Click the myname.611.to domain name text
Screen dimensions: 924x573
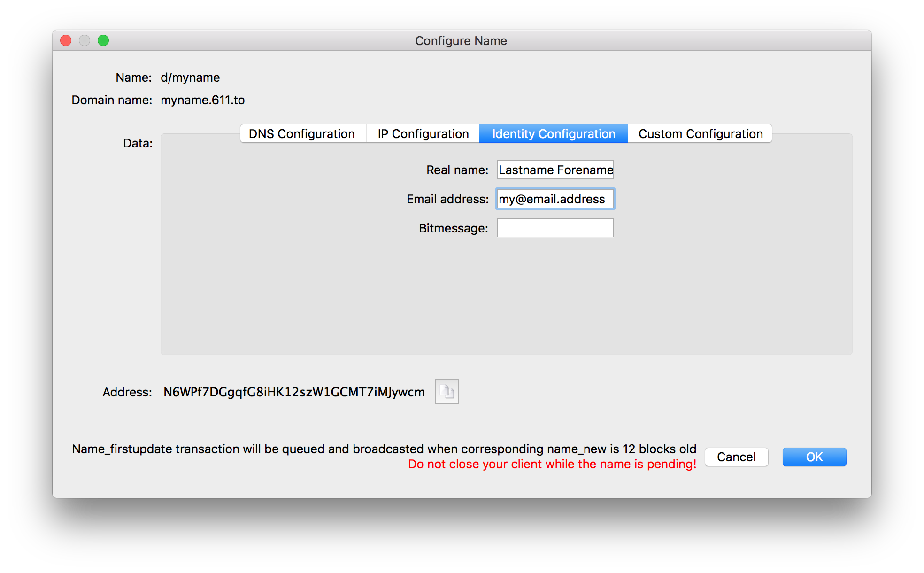pos(202,100)
